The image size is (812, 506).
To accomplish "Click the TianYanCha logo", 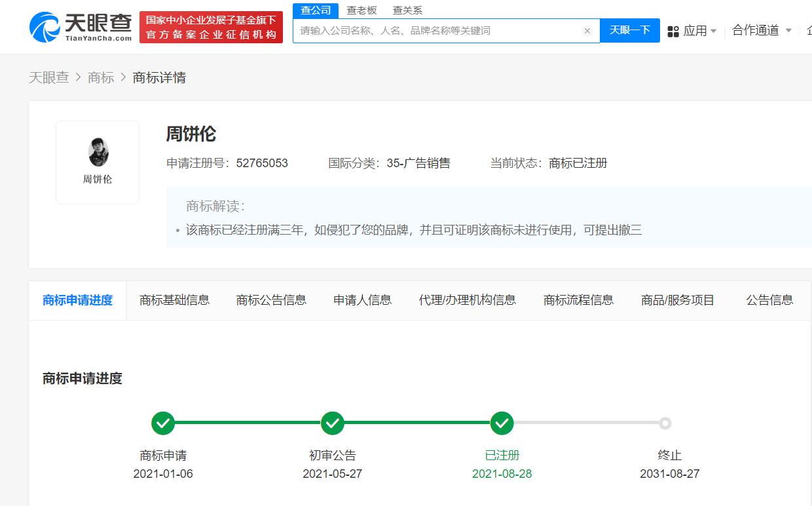I will click(80, 28).
